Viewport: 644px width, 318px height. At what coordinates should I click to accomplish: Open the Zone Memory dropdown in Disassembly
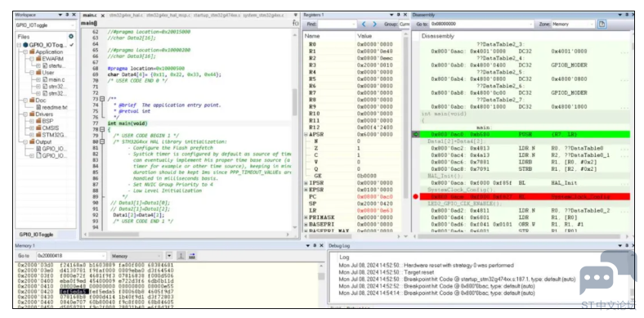(x=572, y=25)
